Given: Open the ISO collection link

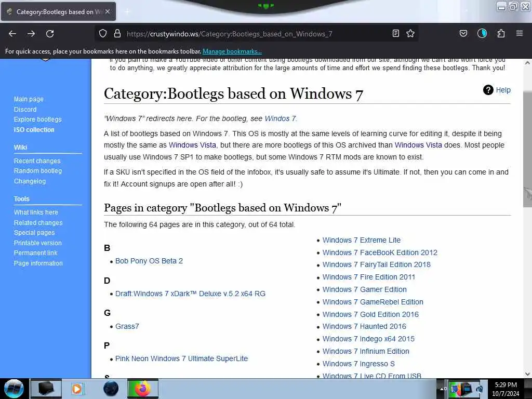Looking at the screenshot, I should click(x=34, y=129).
